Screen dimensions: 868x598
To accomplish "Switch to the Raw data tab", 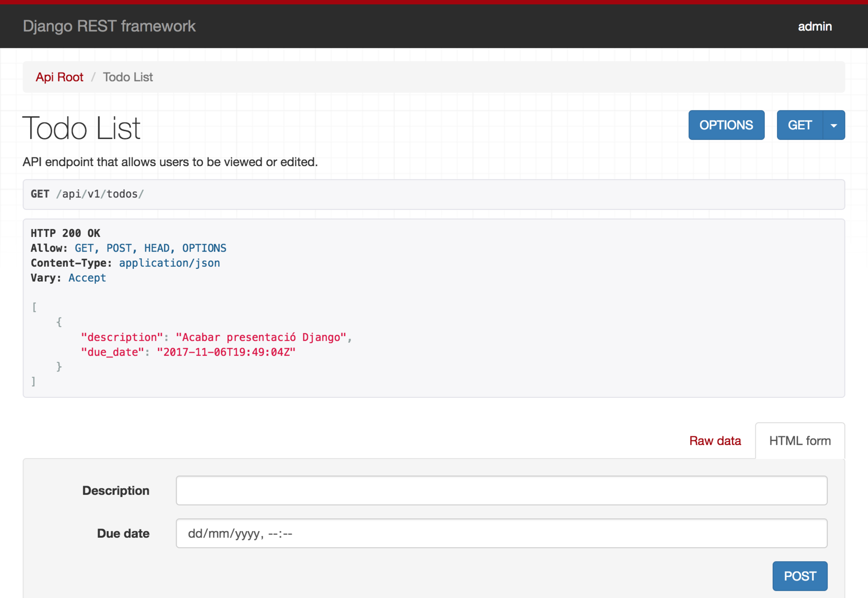I will tap(715, 441).
